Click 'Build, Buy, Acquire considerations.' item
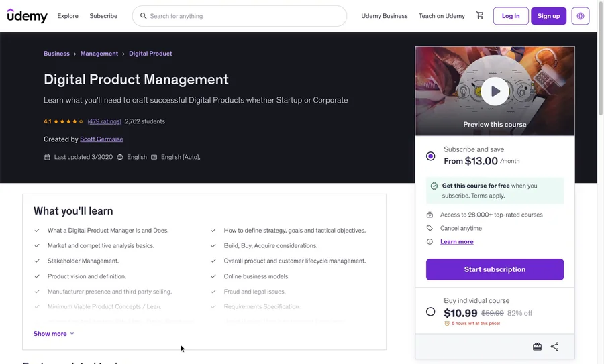The width and height of the screenshot is (604, 364). (271, 245)
